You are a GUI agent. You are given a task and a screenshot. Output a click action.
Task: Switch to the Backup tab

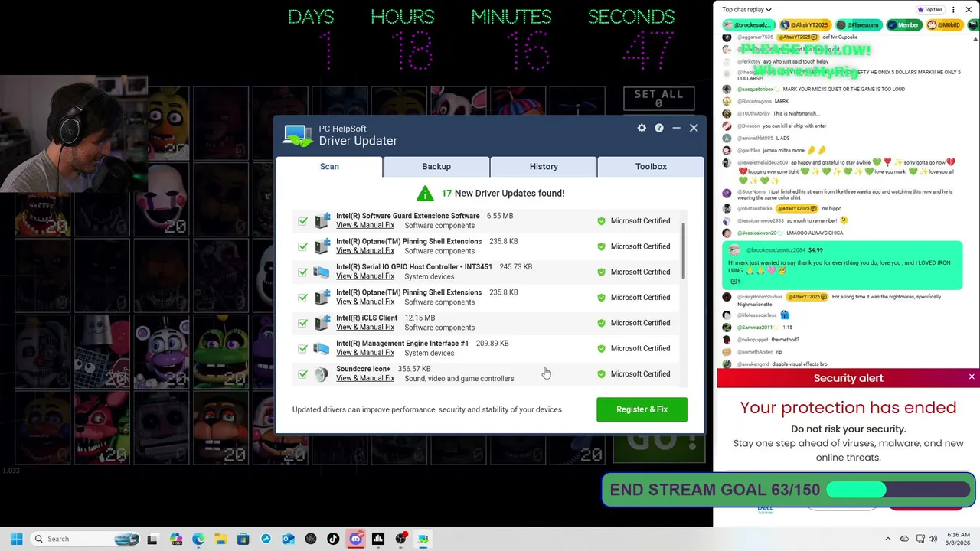[436, 167]
